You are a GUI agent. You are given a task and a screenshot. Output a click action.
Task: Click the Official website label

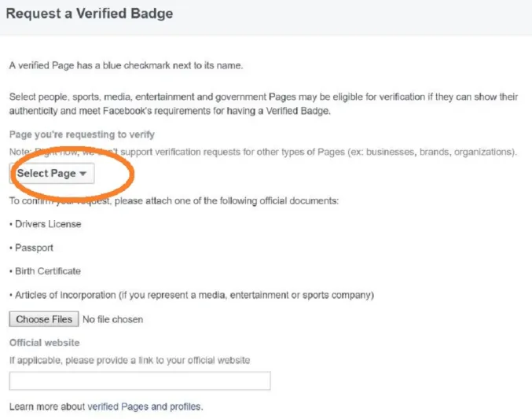pos(44,343)
